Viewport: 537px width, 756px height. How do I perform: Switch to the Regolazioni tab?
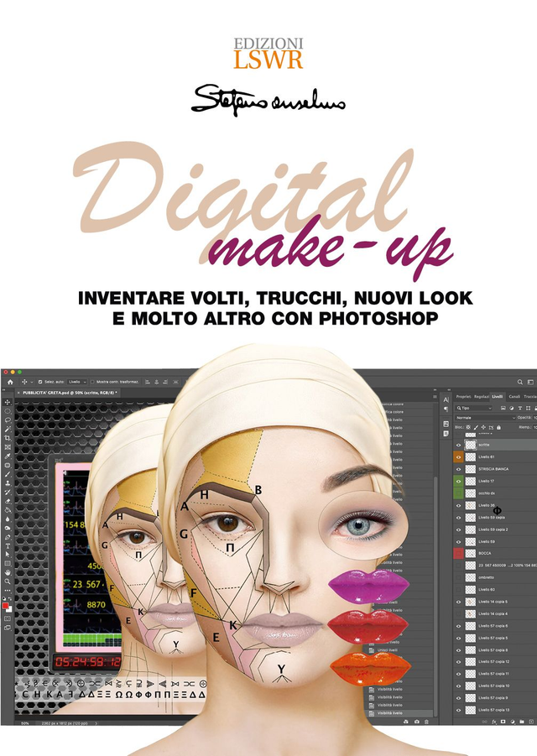click(482, 396)
